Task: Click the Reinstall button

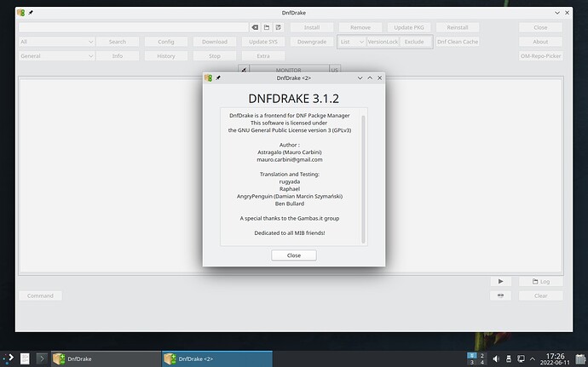Action: 458,27
